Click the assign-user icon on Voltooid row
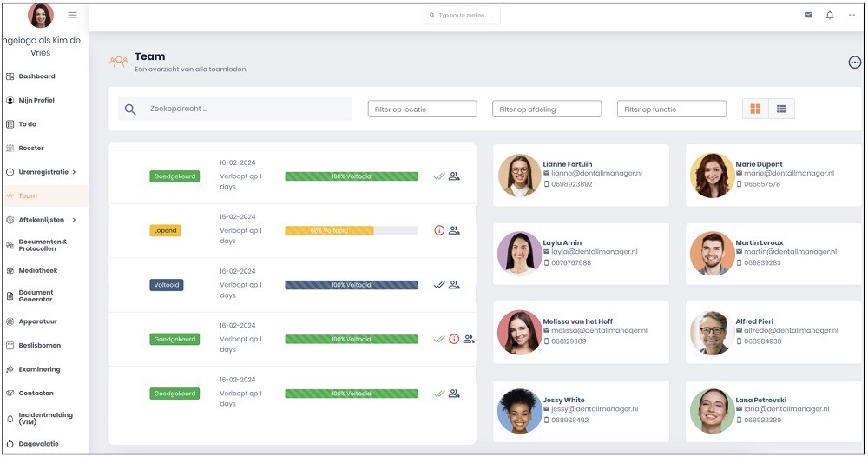The height and width of the screenshot is (457, 868). [454, 284]
